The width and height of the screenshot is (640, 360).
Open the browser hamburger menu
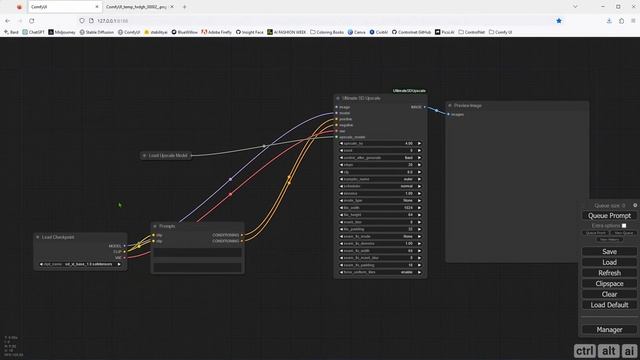click(x=633, y=21)
